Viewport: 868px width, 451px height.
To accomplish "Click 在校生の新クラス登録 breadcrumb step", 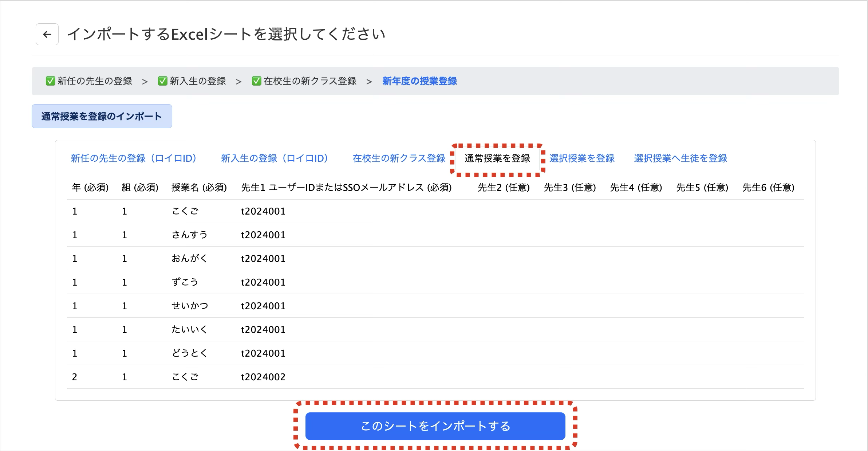I will click(310, 81).
